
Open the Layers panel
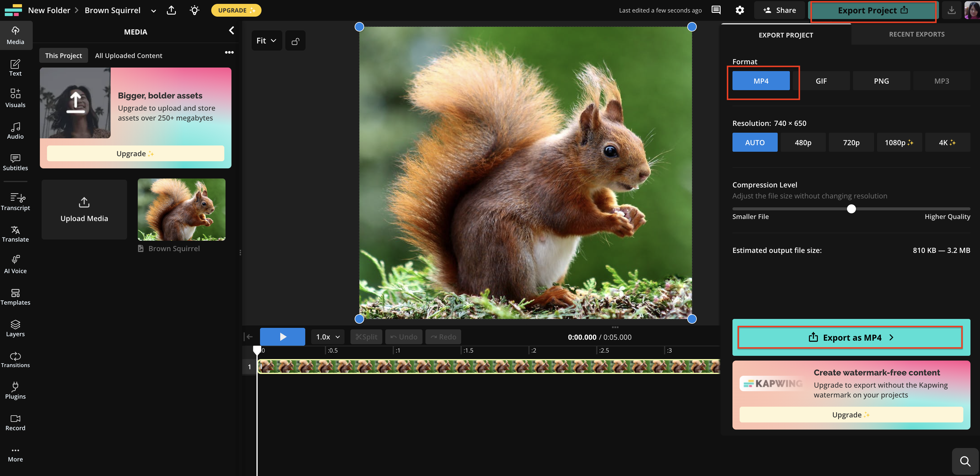point(15,328)
